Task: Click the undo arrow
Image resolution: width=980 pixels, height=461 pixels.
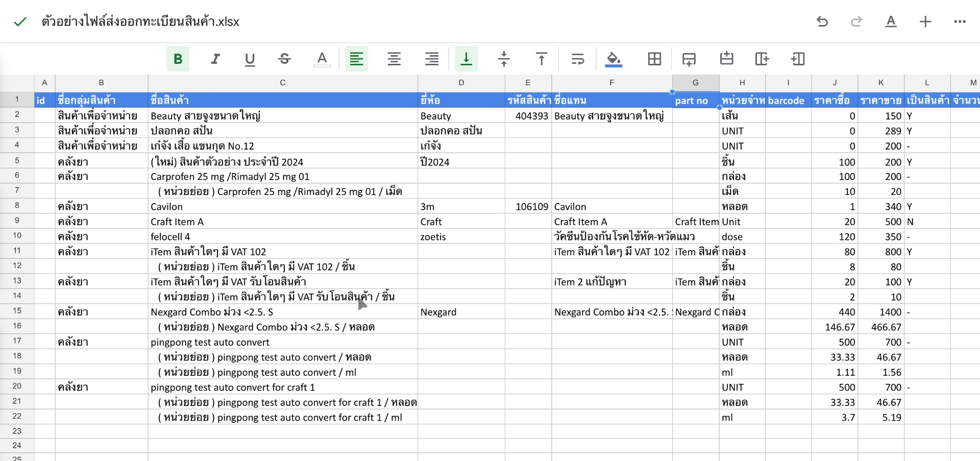Action: pos(822,21)
